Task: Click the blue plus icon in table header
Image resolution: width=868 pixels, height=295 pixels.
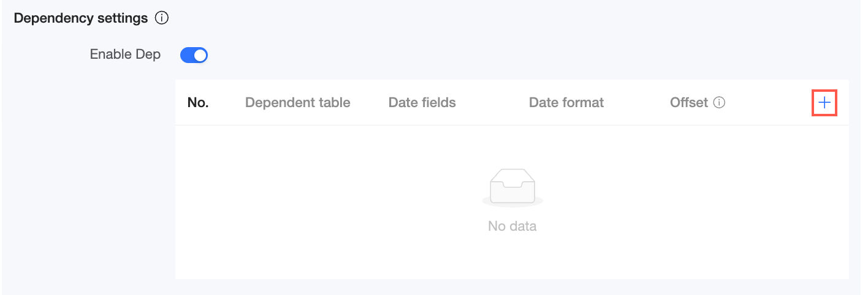Action: pos(824,103)
